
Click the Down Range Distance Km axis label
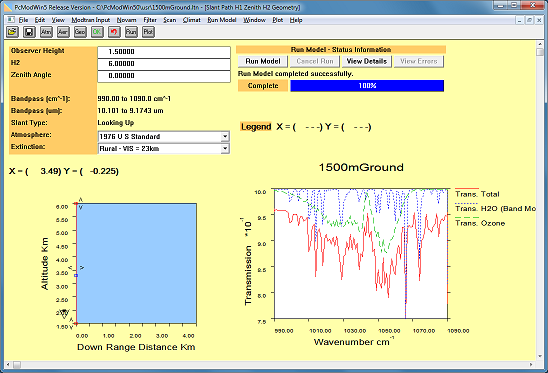[x=136, y=347]
